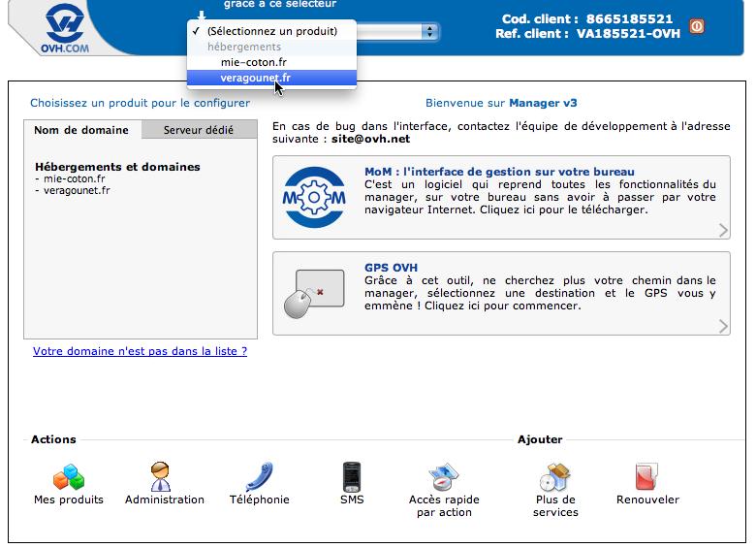Open the Administration person icon
The image size is (756, 548).
160,476
